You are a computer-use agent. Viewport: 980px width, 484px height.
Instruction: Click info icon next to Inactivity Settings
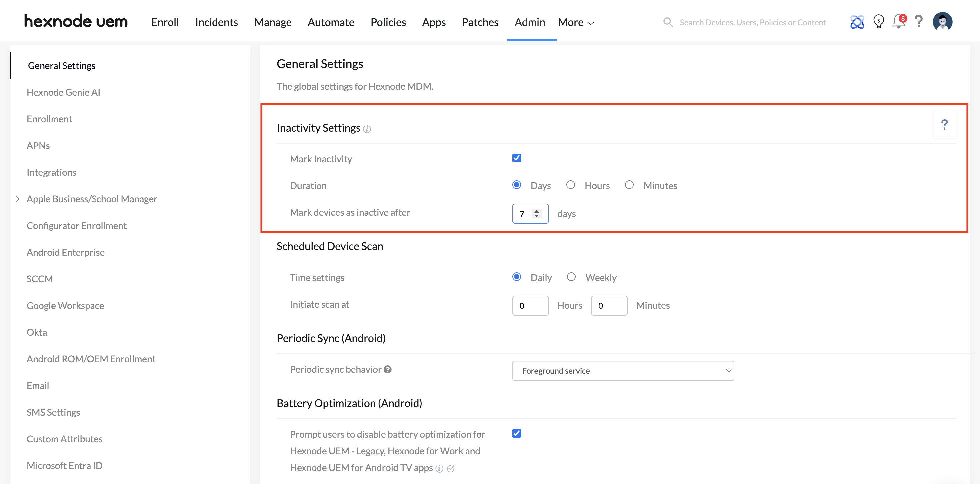point(367,129)
